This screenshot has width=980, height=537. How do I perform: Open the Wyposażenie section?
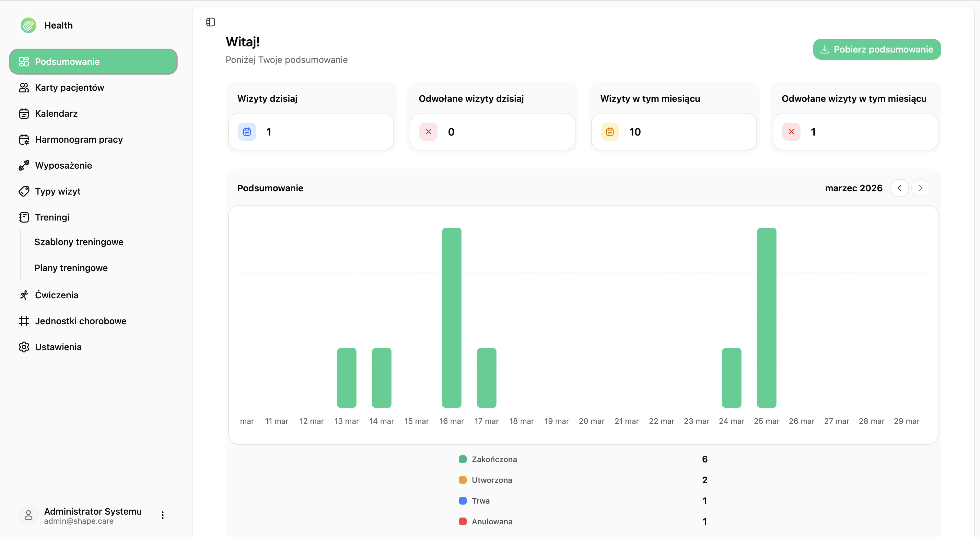point(63,165)
